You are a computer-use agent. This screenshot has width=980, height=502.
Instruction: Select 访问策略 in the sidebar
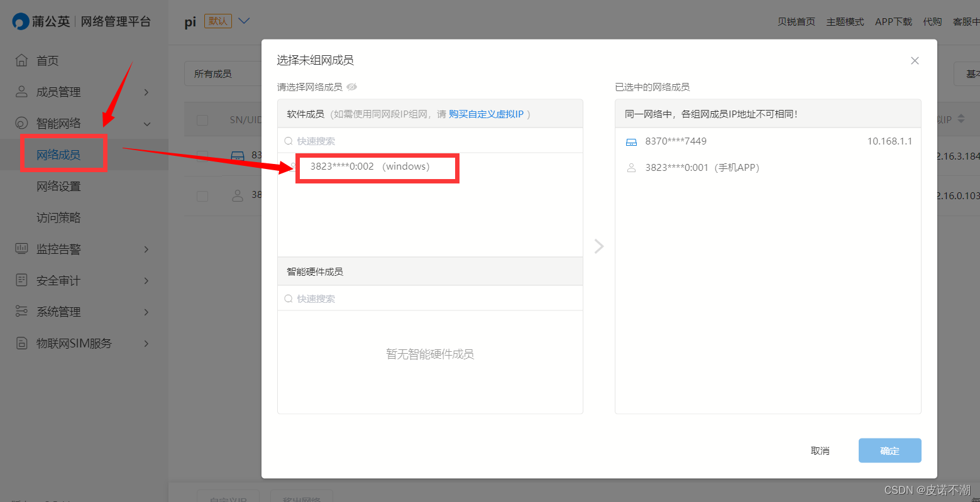click(58, 217)
